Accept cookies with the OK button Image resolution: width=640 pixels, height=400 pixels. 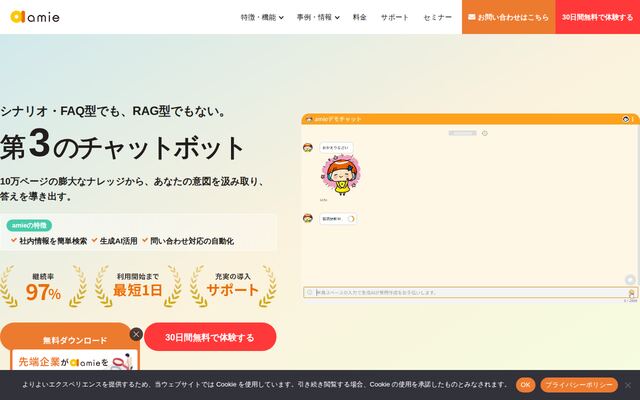click(525, 384)
